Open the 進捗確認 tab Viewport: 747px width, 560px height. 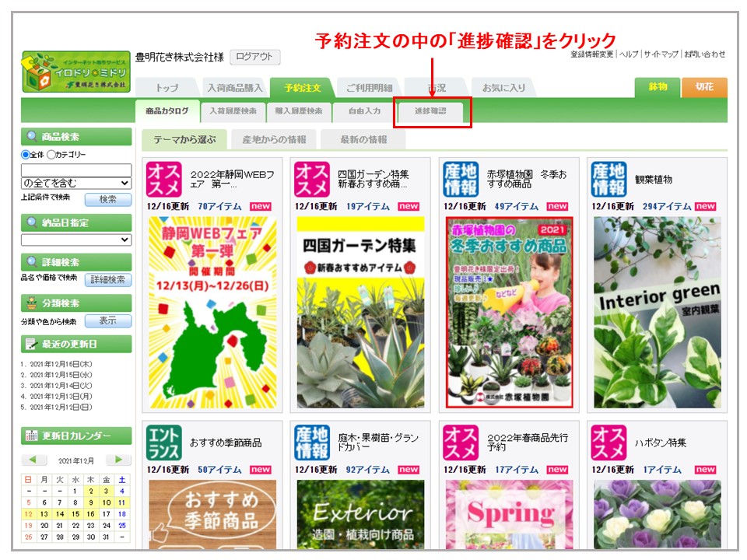[x=430, y=111]
